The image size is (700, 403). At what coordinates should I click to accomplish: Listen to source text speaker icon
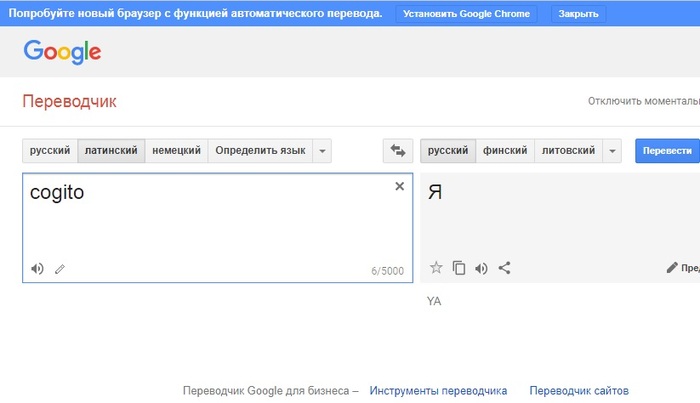coord(37,268)
